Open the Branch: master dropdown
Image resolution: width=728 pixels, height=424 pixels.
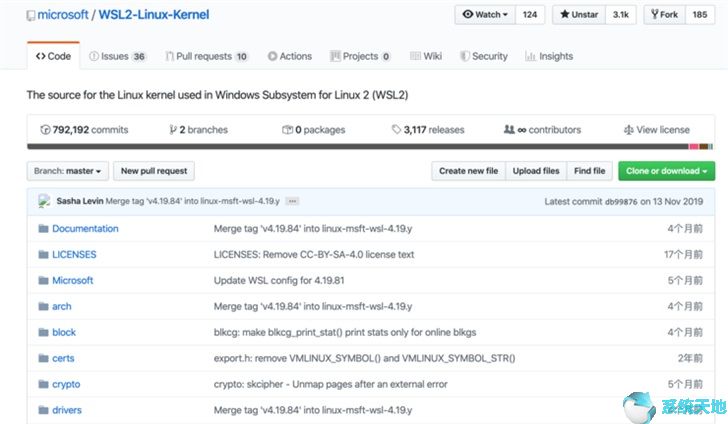68,171
